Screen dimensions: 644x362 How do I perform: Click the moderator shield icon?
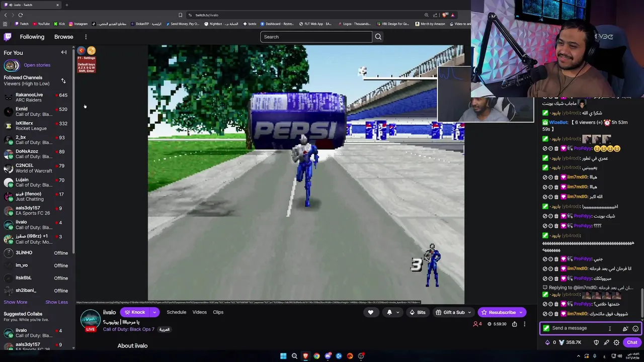tap(596, 342)
